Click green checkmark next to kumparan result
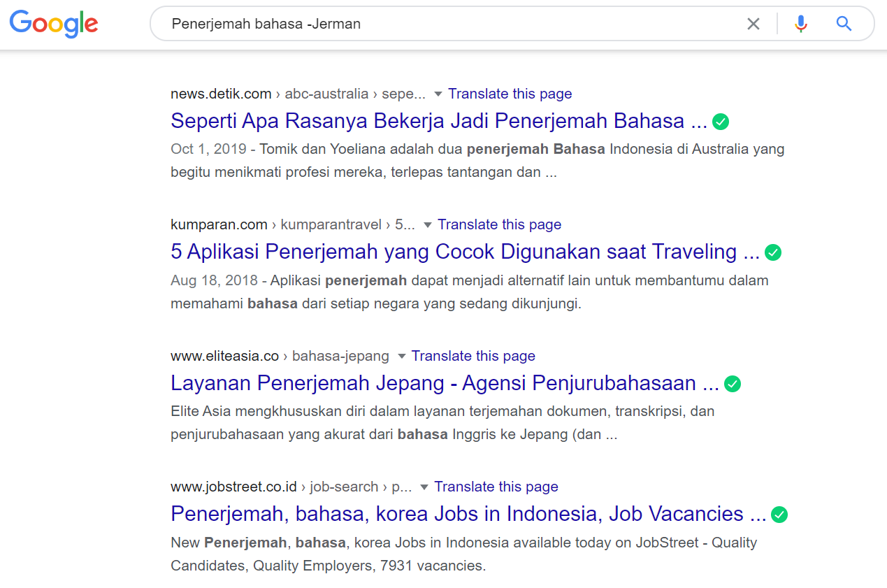Screen dimensions: 887x588 773,252
